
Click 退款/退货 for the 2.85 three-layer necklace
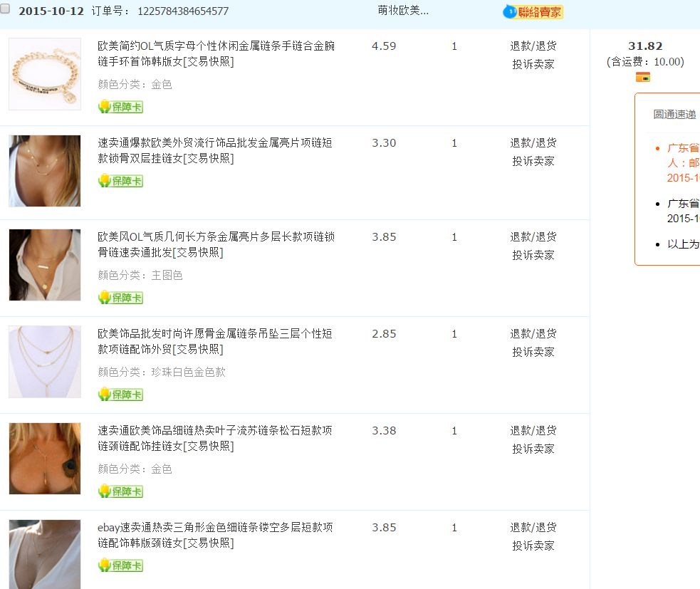pyautogui.click(x=533, y=334)
